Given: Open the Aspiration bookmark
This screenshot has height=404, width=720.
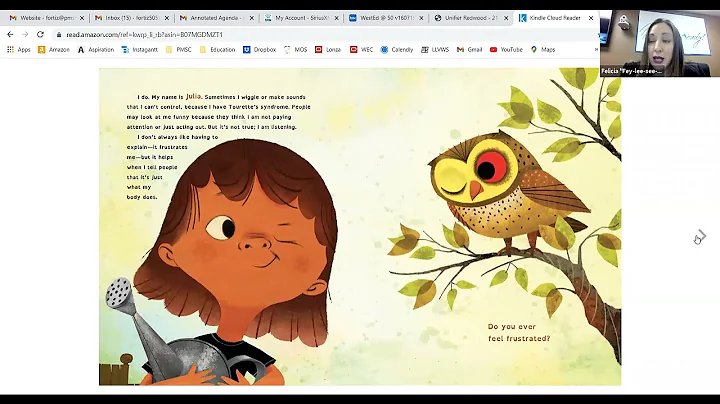Looking at the screenshot, I should click(96, 50).
